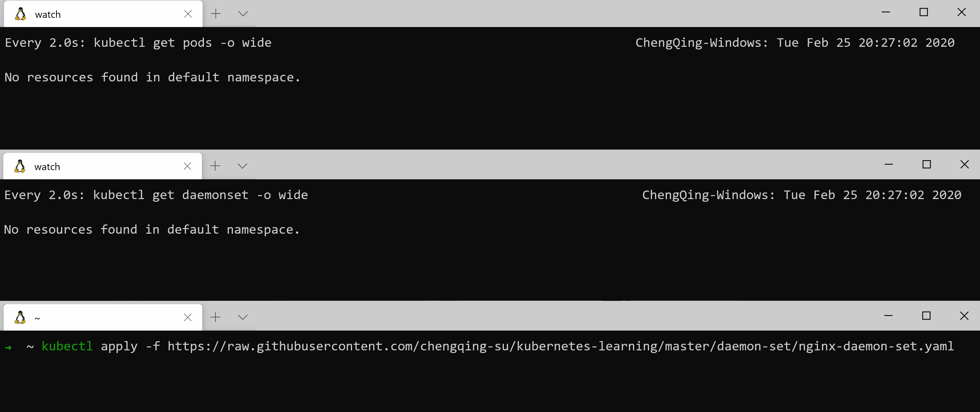Close the ~ shell tab
Viewport: 980px width, 412px height.
[x=187, y=317]
